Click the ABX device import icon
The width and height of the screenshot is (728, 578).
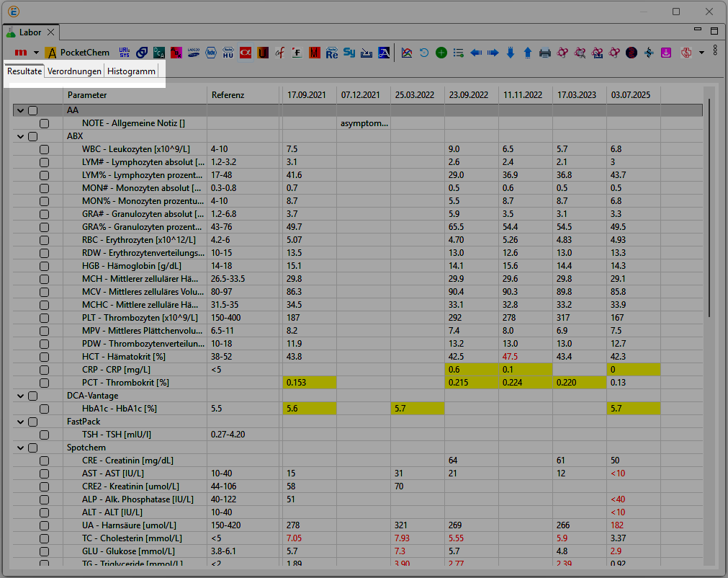[176, 53]
